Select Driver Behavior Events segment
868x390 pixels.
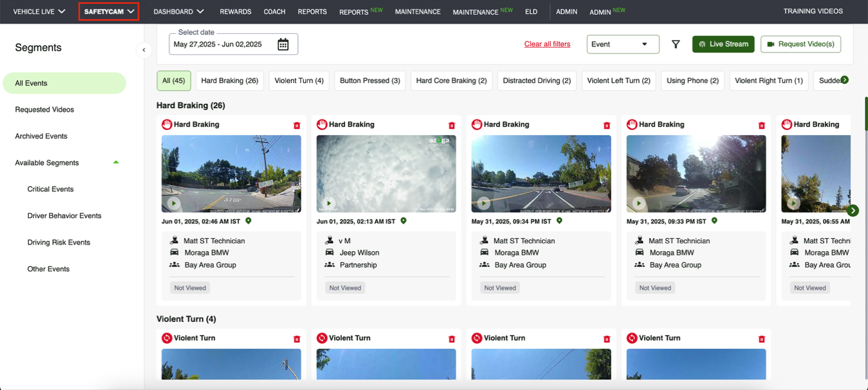pyautogui.click(x=64, y=216)
